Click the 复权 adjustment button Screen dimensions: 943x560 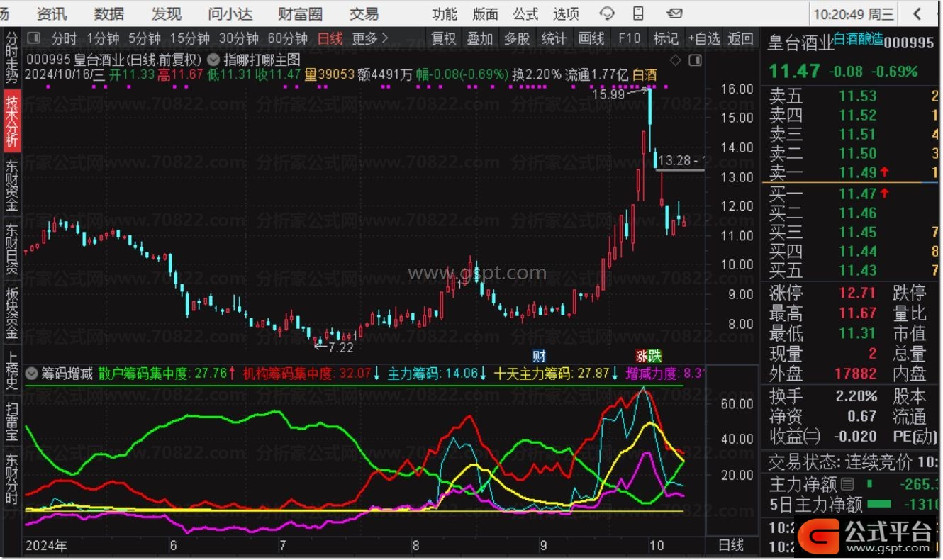(444, 38)
